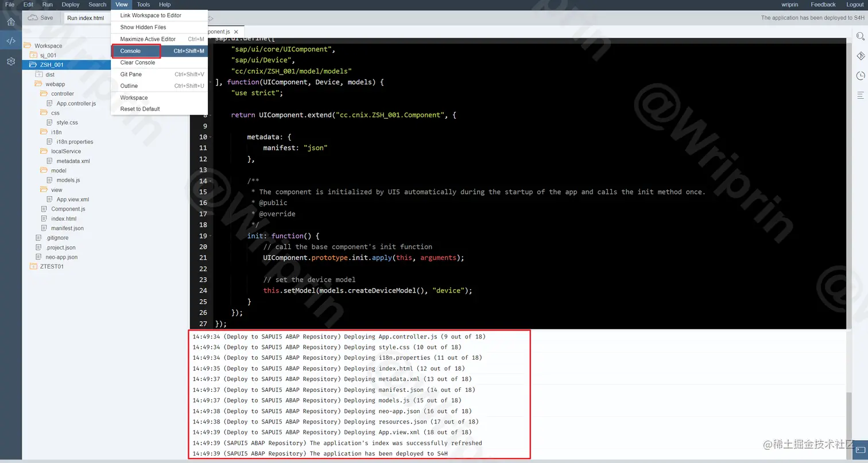Screen dimensions: 868x463
Task: Click the Run index.html button
Action: point(85,18)
